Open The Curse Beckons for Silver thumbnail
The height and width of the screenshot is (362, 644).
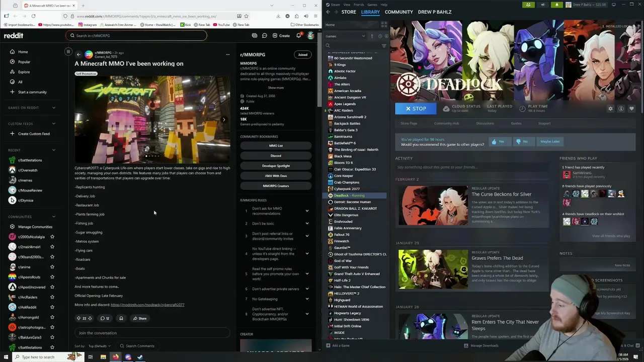tap(433, 206)
